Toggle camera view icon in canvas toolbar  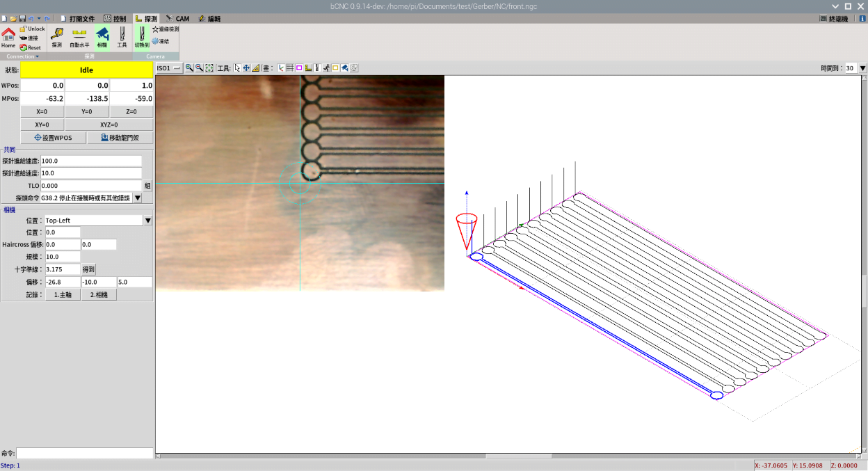(x=344, y=68)
